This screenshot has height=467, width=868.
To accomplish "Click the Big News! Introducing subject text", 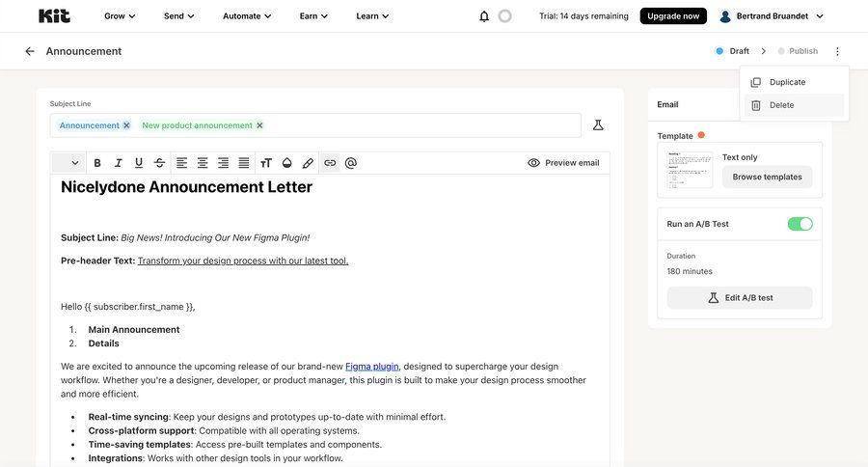I will click(215, 237).
